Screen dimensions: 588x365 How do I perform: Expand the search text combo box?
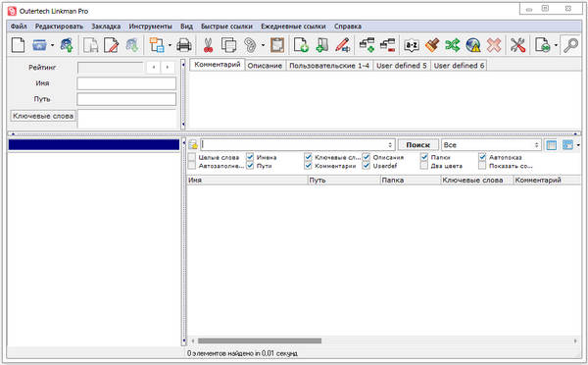[390, 145]
